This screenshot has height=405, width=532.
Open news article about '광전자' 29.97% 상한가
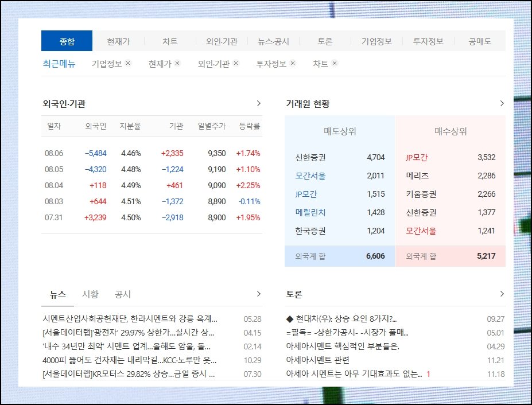point(128,333)
